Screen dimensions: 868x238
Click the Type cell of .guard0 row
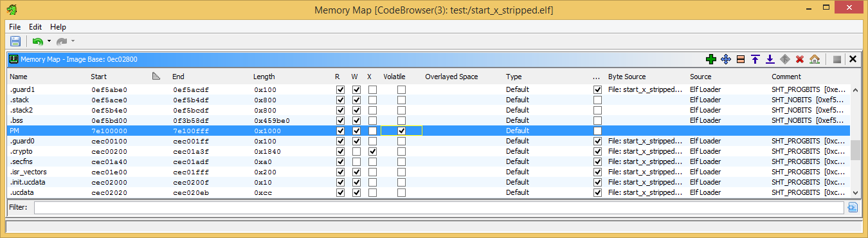pos(517,141)
